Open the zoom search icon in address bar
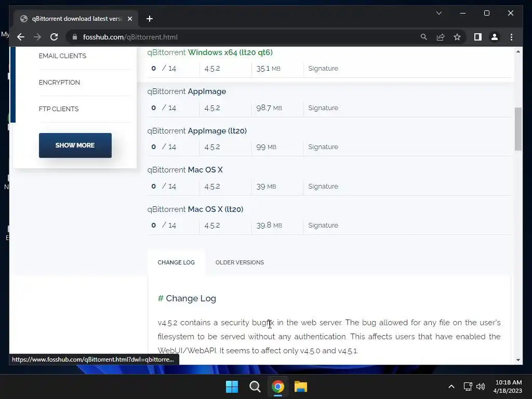Viewport: 532px width, 399px height. click(424, 37)
